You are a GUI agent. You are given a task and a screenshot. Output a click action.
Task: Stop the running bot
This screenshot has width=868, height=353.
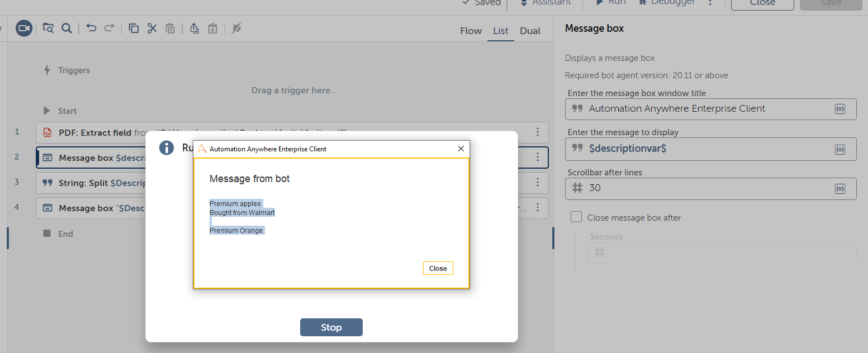[x=331, y=327]
